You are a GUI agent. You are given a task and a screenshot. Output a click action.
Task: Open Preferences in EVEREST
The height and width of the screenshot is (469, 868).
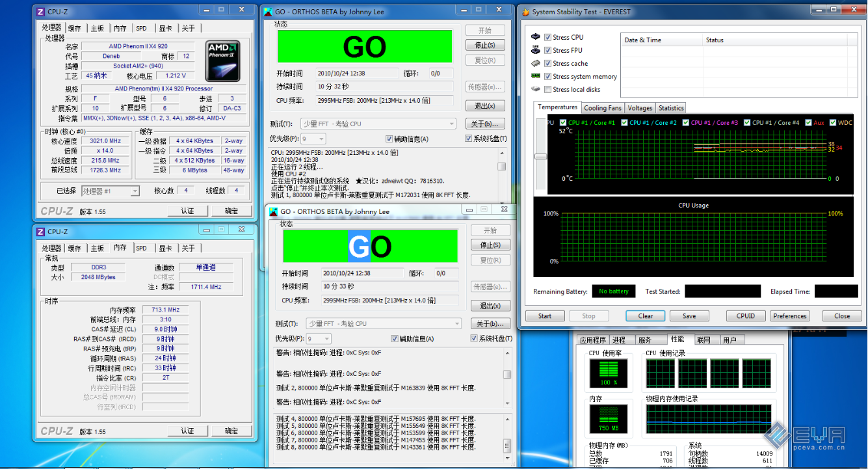pyautogui.click(x=790, y=316)
